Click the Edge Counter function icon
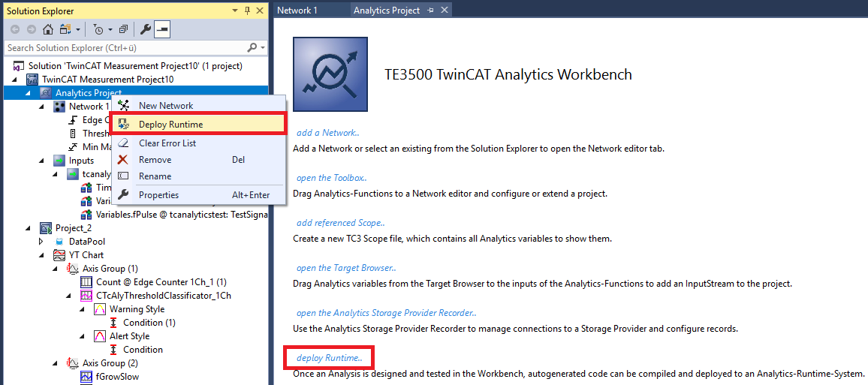868x385 pixels. coord(73,120)
